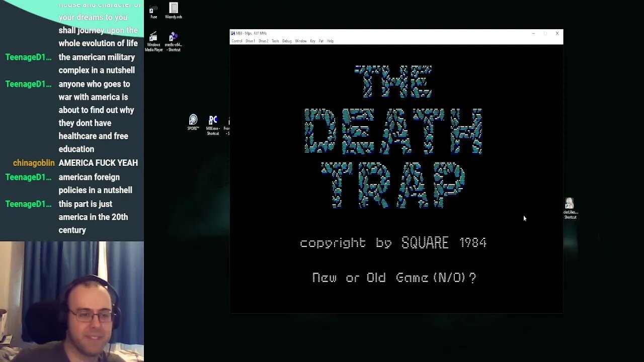
Task: Open the Debug menu
Action: 287,41
